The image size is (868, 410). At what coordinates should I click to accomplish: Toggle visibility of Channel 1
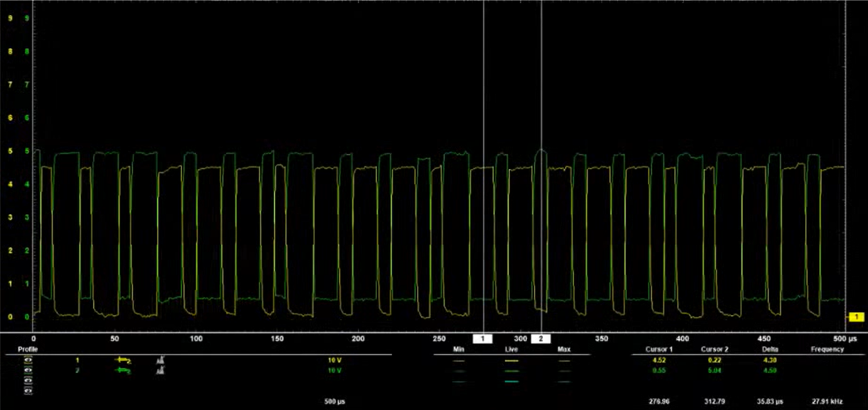coord(28,360)
